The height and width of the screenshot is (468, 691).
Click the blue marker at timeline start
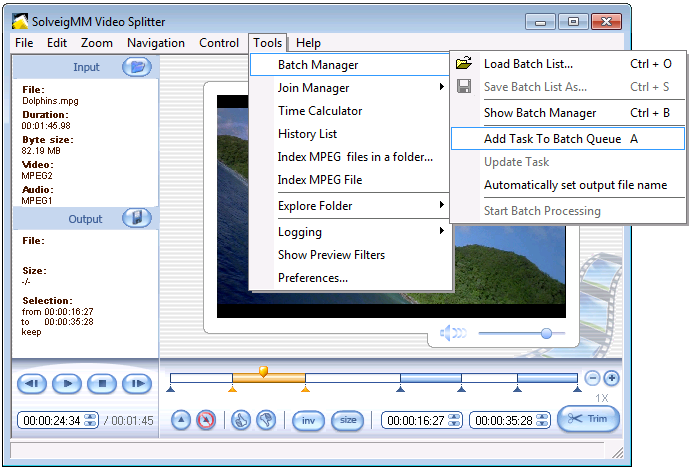pyautogui.click(x=171, y=389)
